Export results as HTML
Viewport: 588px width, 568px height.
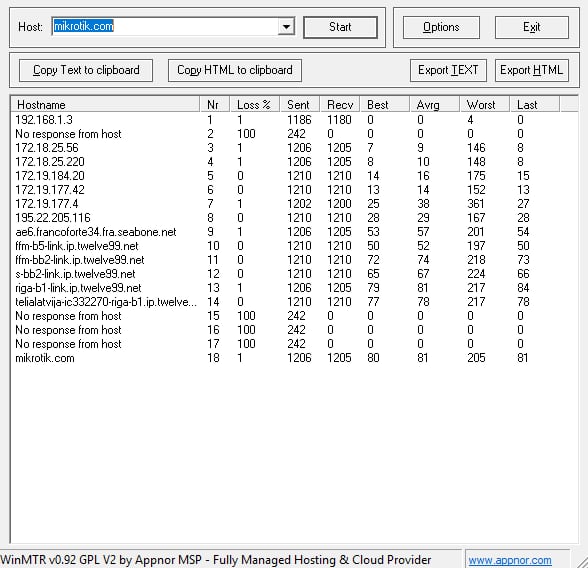coord(532,70)
